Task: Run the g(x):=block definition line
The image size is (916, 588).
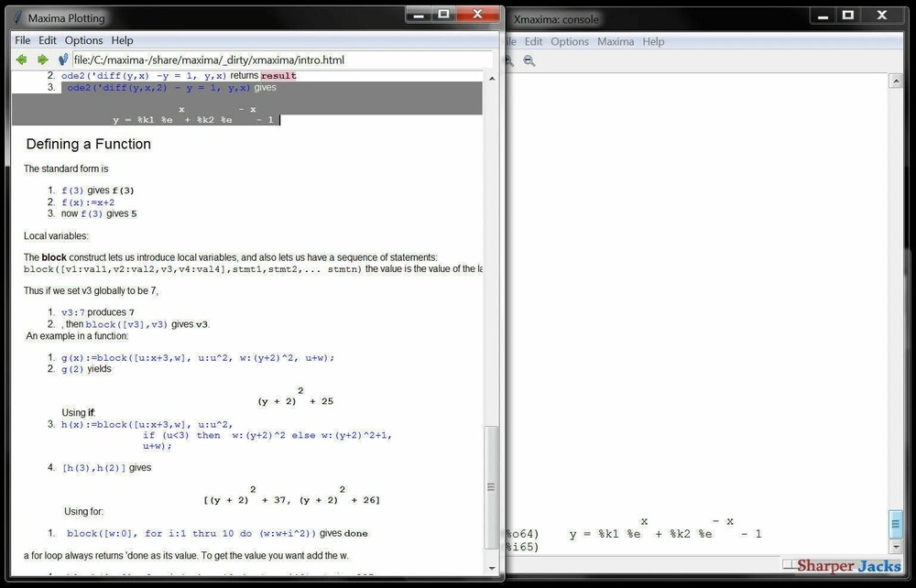Action: pos(198,358)
